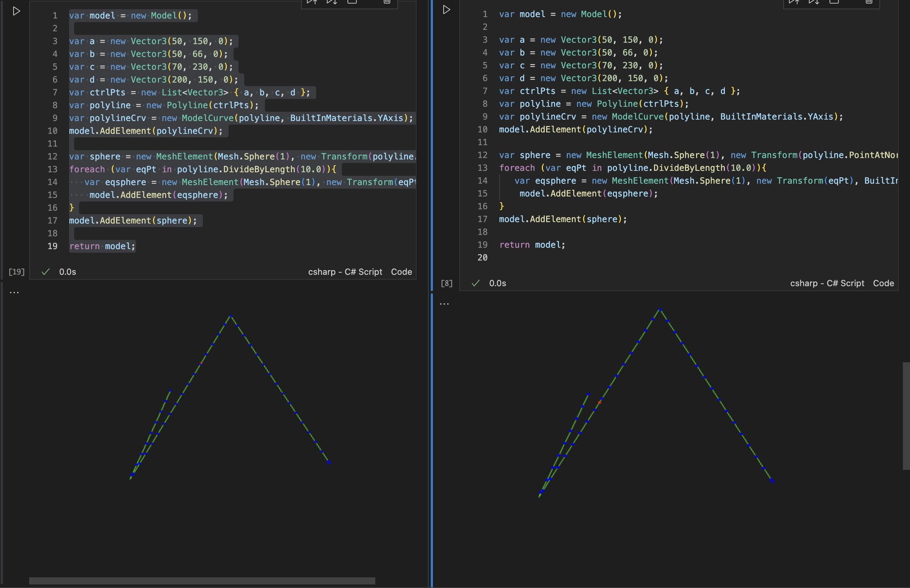Open the left output's ellipsis menu
910x588 pixels.
pyautogui.click(x=14, y=293)
